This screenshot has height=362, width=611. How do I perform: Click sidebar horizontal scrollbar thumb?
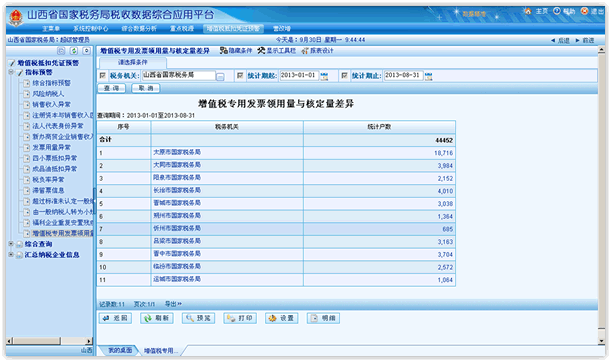coord(37,341)
